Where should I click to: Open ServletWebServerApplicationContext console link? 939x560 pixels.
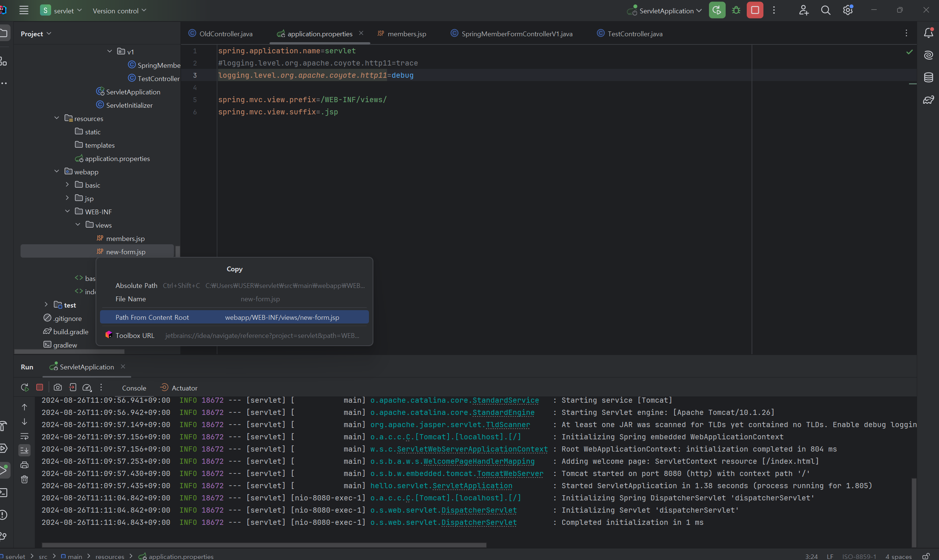[x=472, y=449]
